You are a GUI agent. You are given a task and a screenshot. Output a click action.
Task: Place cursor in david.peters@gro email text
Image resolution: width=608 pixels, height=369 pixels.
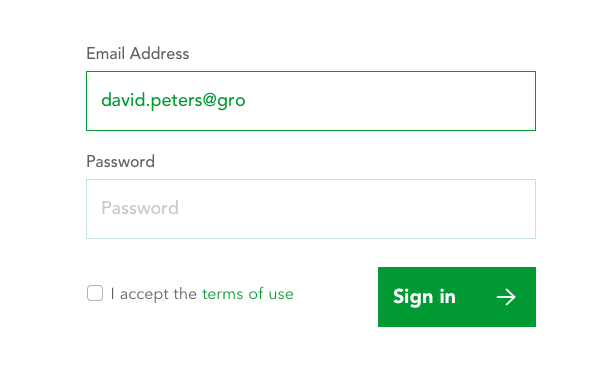[x=173, y=100]
